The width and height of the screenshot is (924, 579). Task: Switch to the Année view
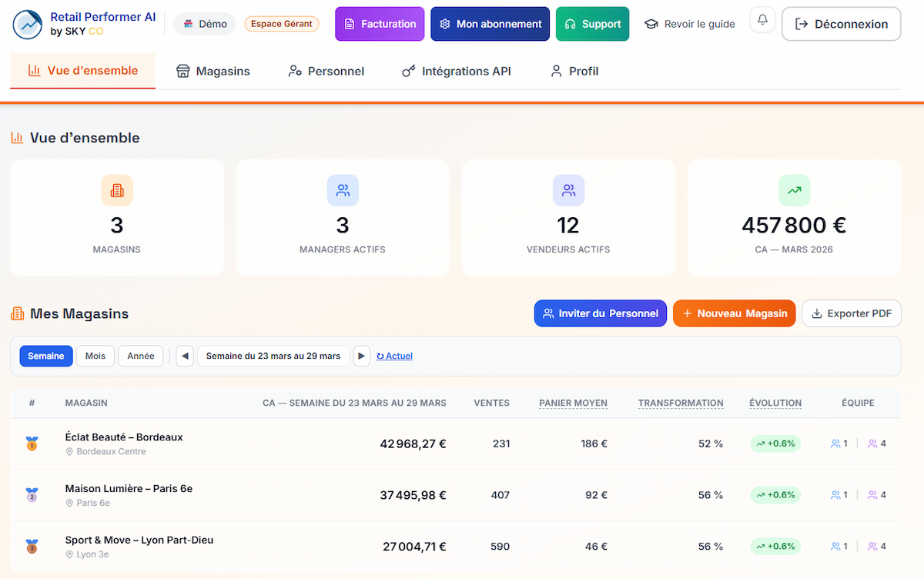[140, 356]
